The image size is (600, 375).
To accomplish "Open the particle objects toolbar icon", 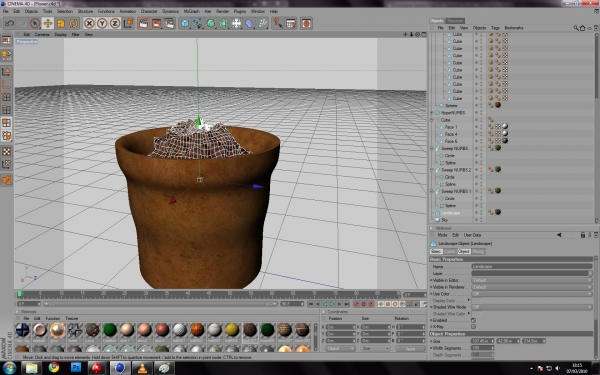I will 262,23.
